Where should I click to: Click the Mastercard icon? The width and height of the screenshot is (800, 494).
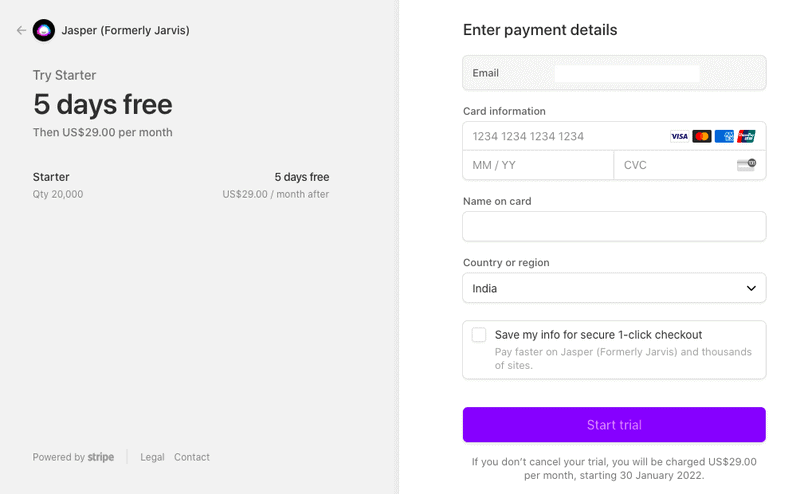click(701, 136)
